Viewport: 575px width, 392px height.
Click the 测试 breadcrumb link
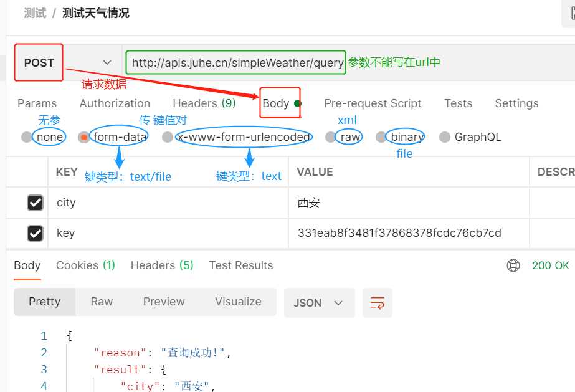(x=34, y=12)
